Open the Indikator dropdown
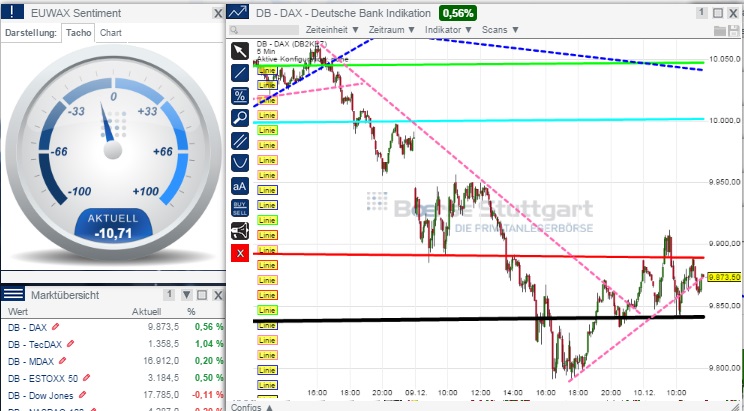This screenshot has height=411, width=744. click(448, 29)
